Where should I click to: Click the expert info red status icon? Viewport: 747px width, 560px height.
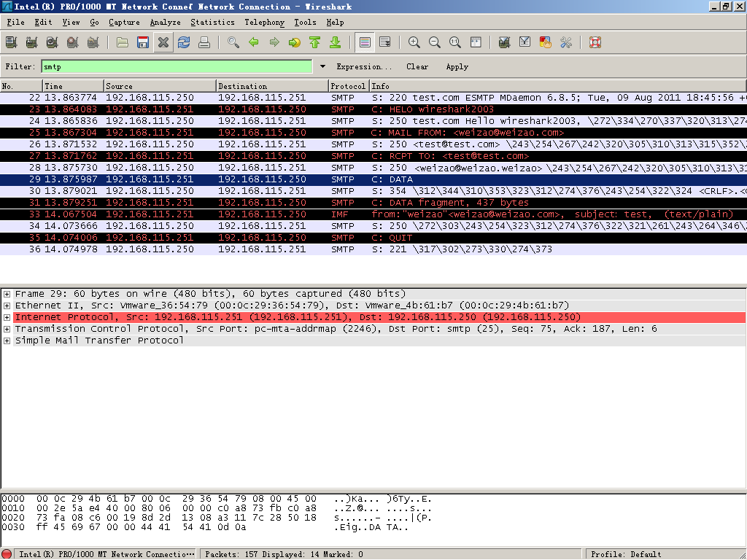(x=7, y=554)
